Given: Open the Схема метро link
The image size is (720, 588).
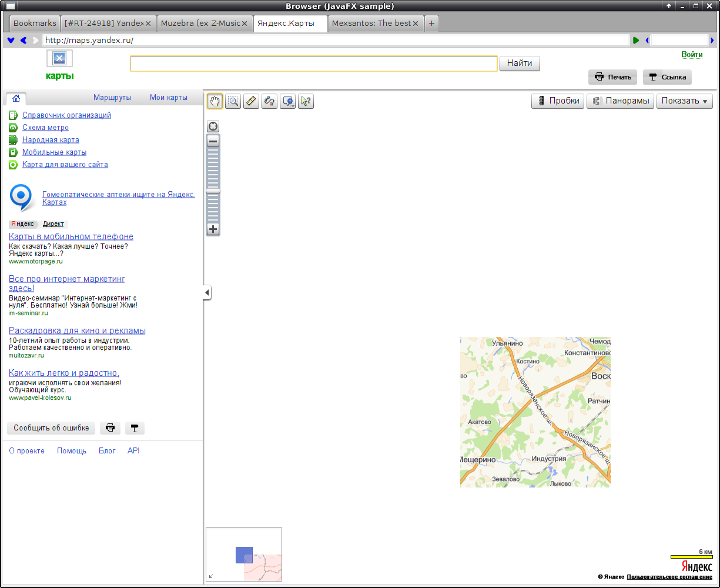Looking at the screenshot, I should (x=45, y=128).
